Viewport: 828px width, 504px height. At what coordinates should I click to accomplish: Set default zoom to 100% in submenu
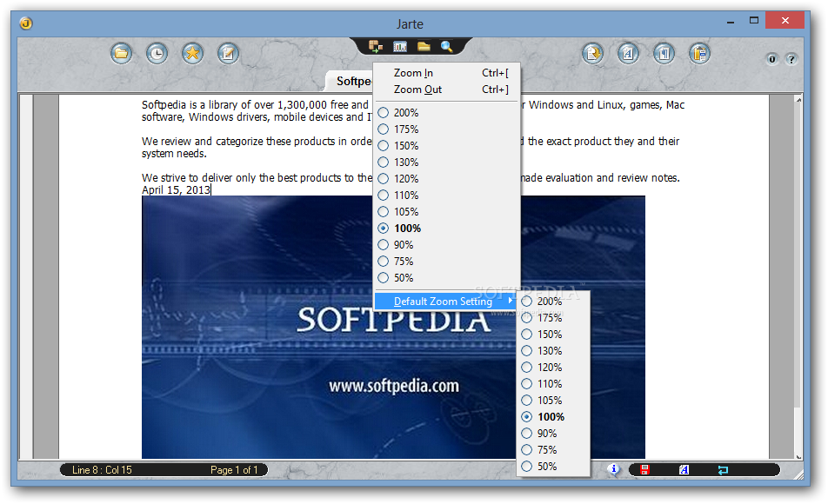pos(553,417)
